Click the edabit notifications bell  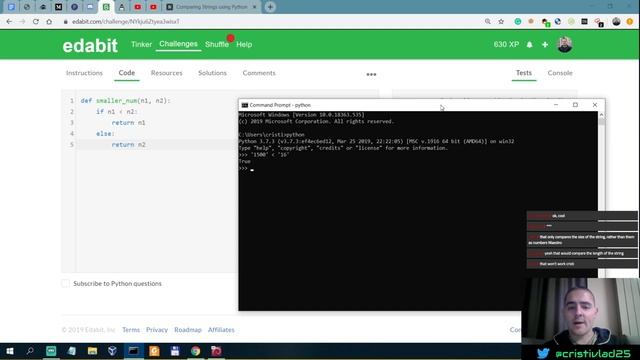coord(529,44)
